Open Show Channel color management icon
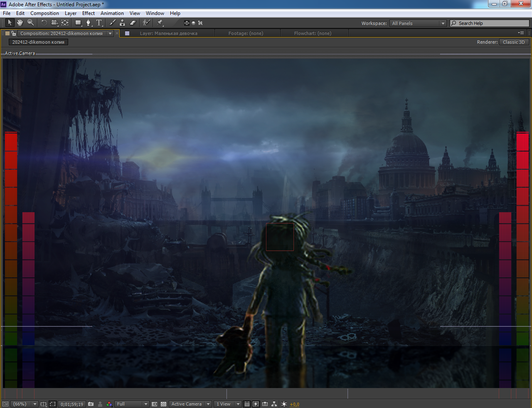Viewport: 532px width, 408px height. point(109,404)
